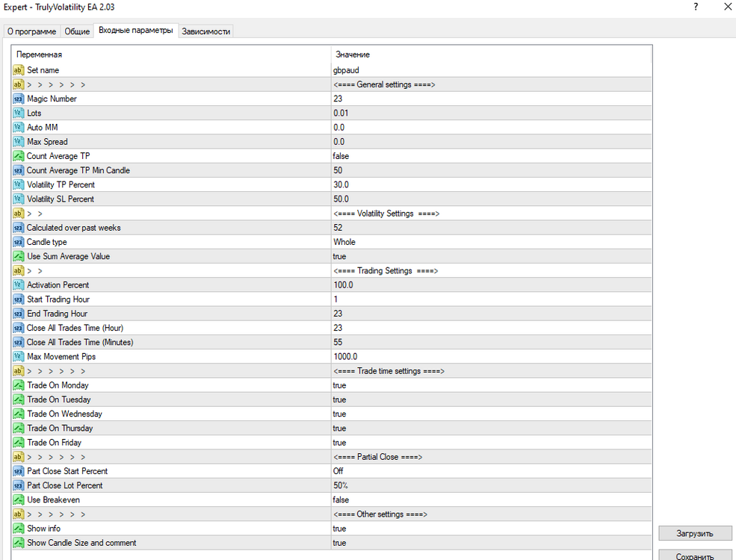Click the Сохранить button

pyautogui.click(x=695, y=556)
